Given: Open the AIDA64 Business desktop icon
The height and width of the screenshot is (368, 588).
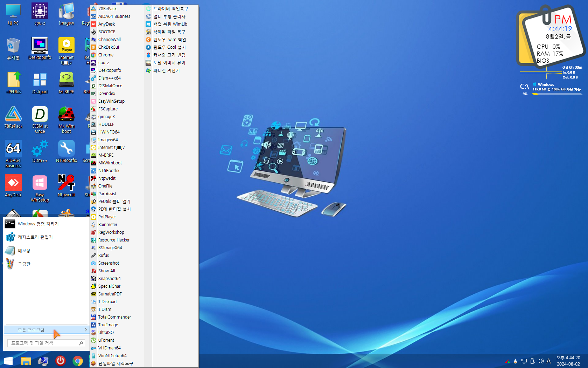Looking at the screenshot, I should pyautogui.click(x=13, y=154).
